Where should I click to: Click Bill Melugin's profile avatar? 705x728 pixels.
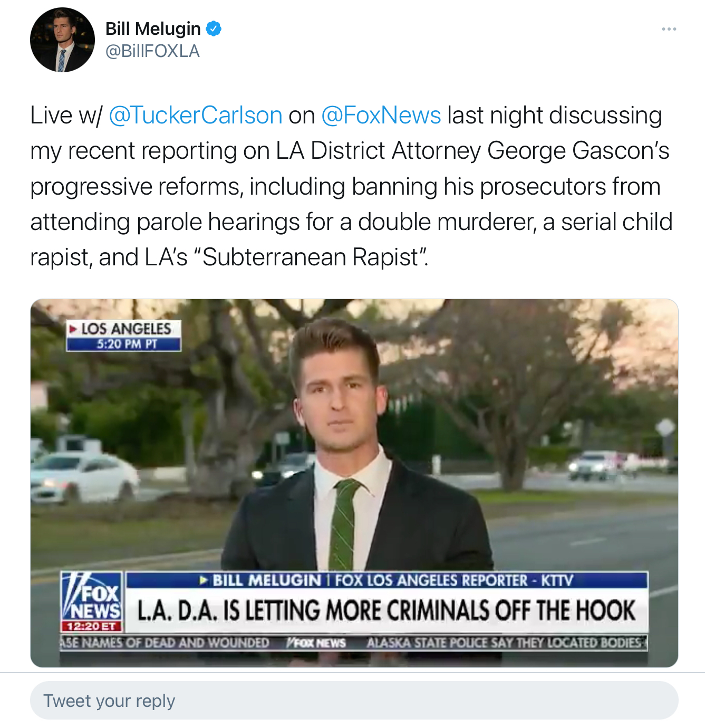click(62, 40)
